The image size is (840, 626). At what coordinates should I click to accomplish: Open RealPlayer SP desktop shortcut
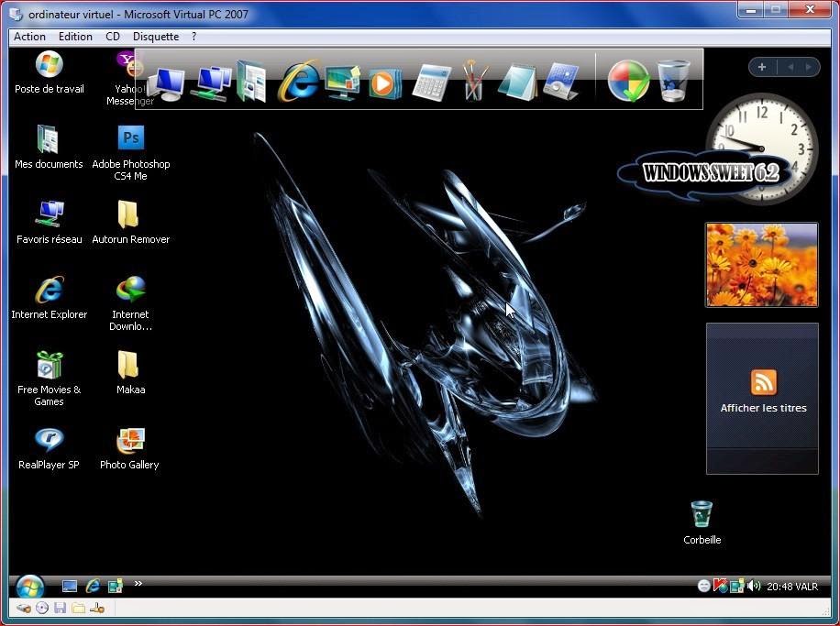click(49, 449)
